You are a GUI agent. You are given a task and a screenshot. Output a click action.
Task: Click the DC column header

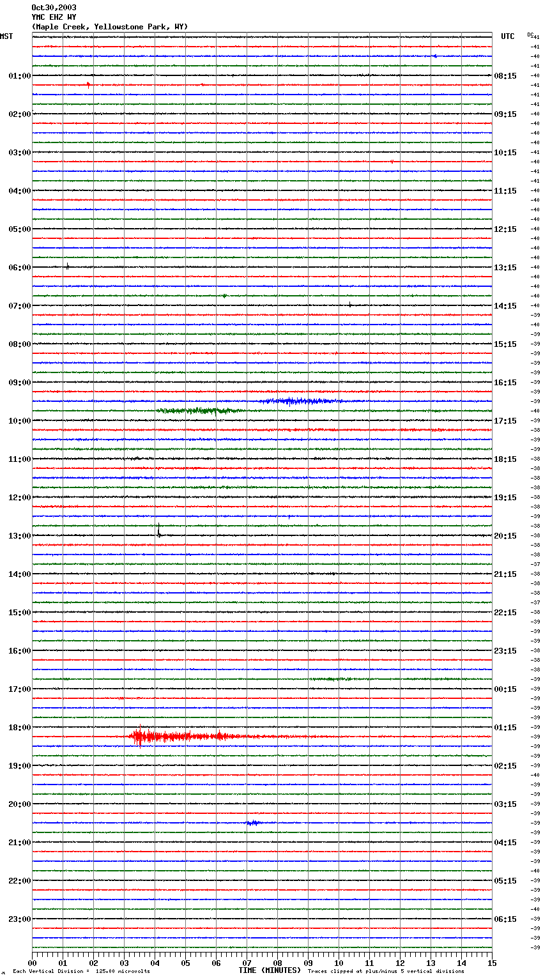click(530, 34)
